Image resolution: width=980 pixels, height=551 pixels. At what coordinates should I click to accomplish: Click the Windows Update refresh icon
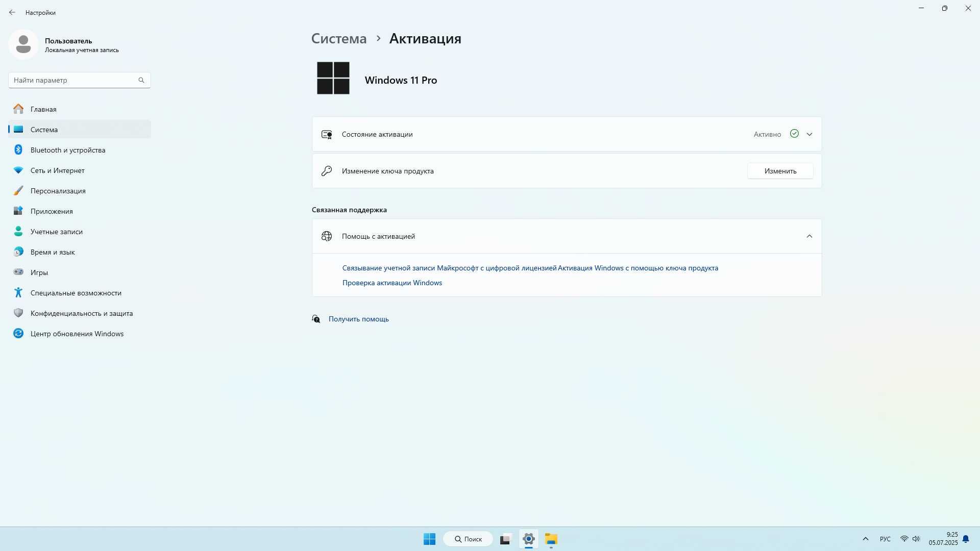[x=18, y=333]
